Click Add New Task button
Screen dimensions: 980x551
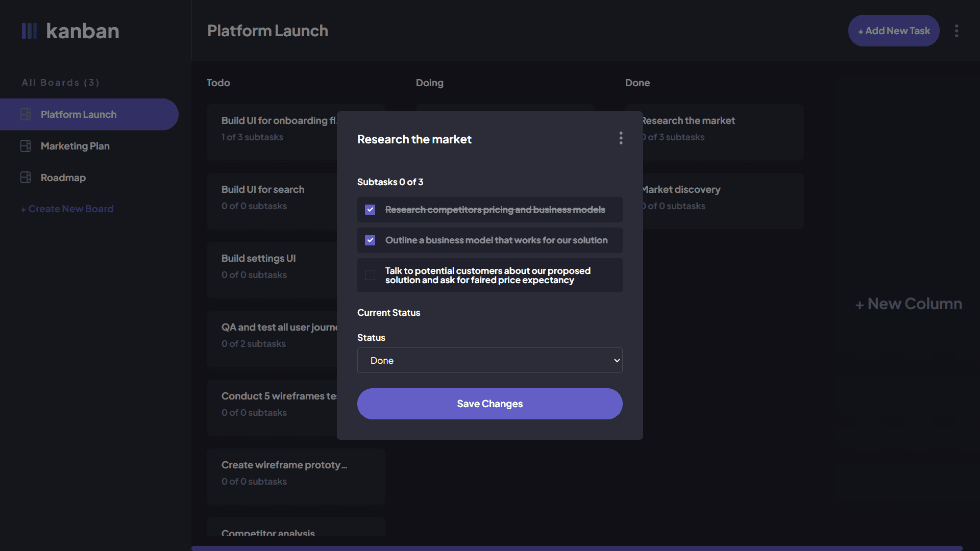(893, 31)
